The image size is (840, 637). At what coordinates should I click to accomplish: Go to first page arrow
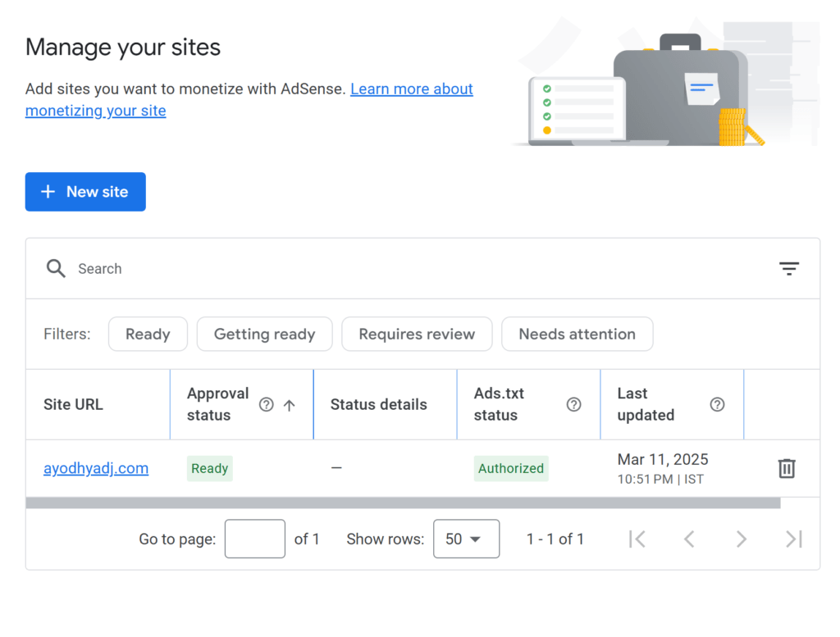637,539
